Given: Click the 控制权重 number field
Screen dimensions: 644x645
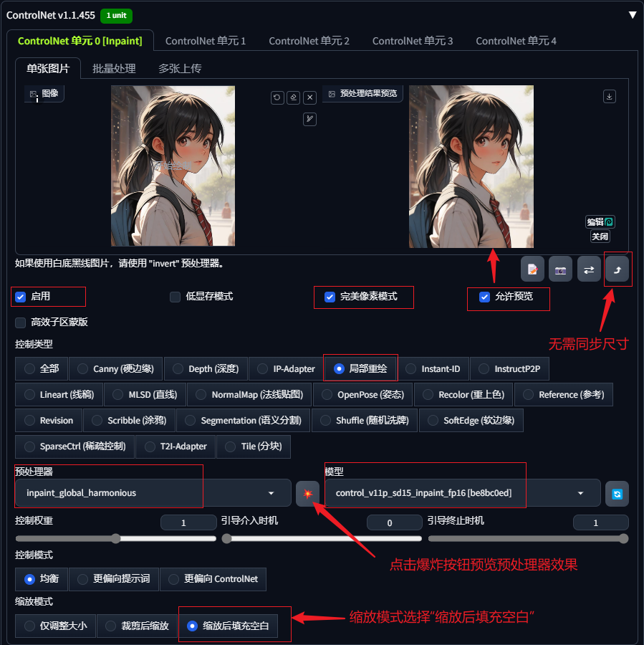Looking at the screenshot, I should pos(188,523).
